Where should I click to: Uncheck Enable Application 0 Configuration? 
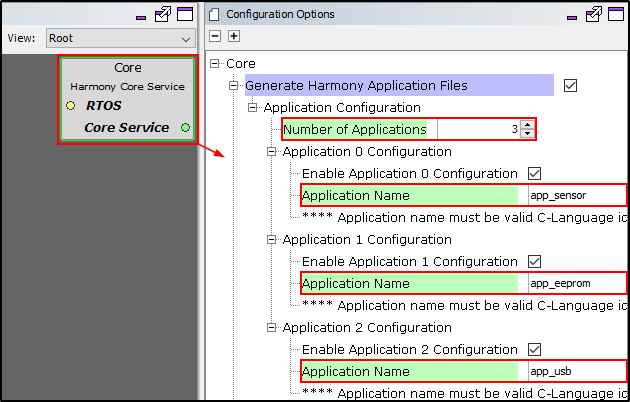[534, 173]
